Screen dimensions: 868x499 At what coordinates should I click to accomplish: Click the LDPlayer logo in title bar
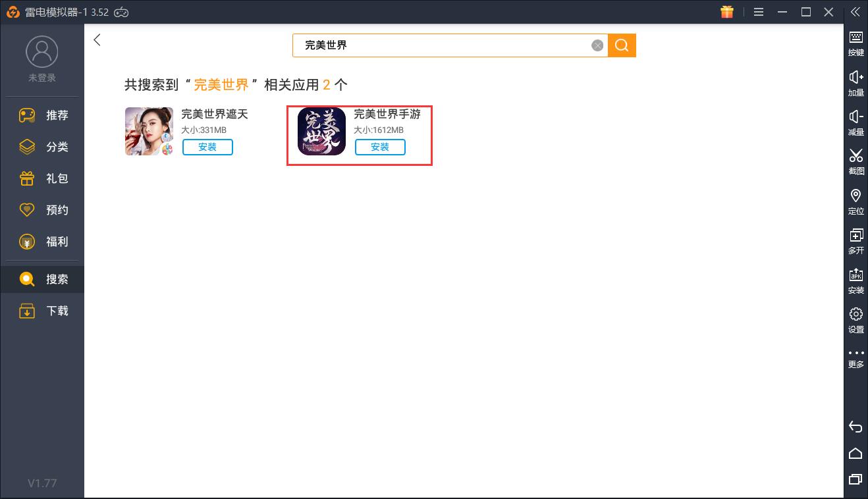[x=13, y=12]
